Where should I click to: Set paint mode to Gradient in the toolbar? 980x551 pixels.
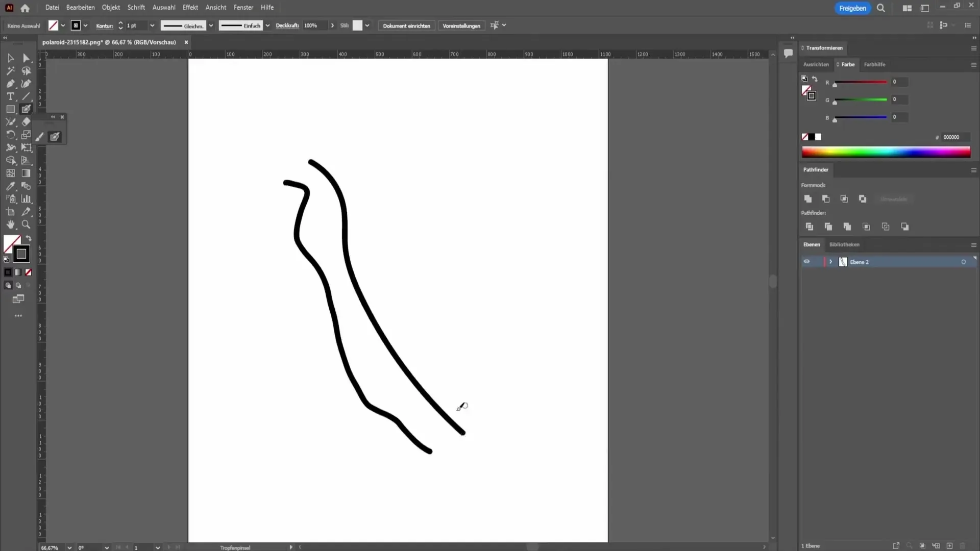(18, 272)
